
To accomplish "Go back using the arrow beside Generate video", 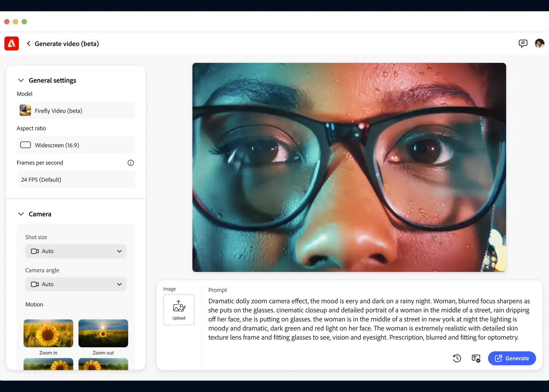I will [29, 44].
